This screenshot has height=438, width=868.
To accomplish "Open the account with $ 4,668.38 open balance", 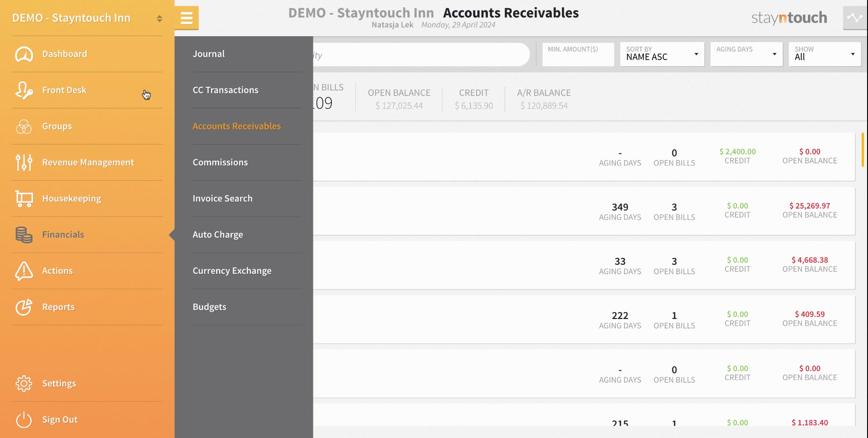I will 584,265.
